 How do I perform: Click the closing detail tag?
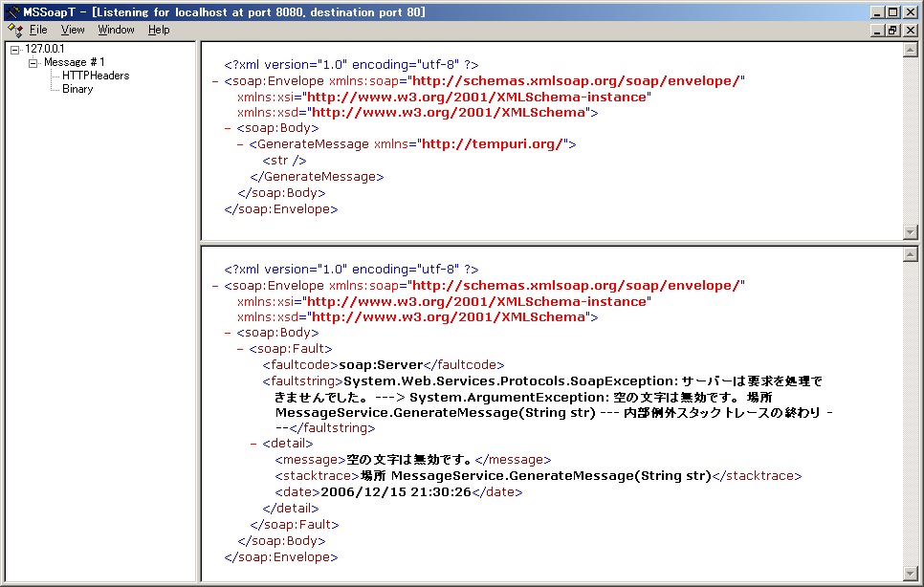click(291, 509)
